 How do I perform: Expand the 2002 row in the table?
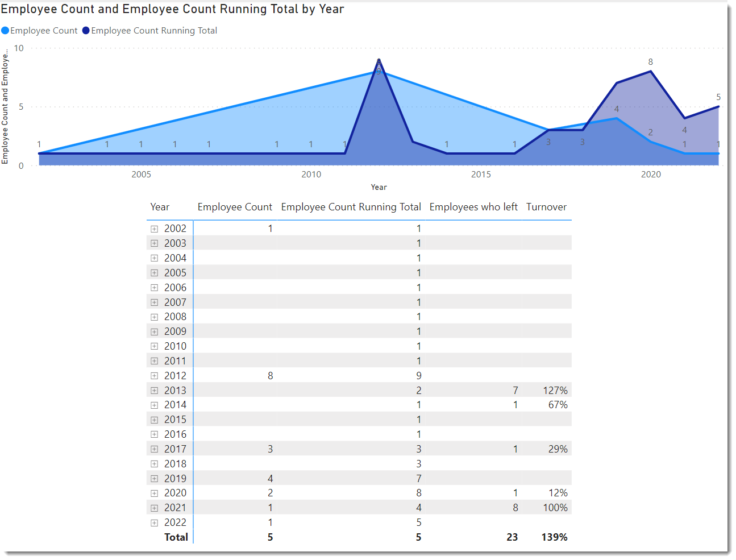pyautogui.click(x=154, y=229)
